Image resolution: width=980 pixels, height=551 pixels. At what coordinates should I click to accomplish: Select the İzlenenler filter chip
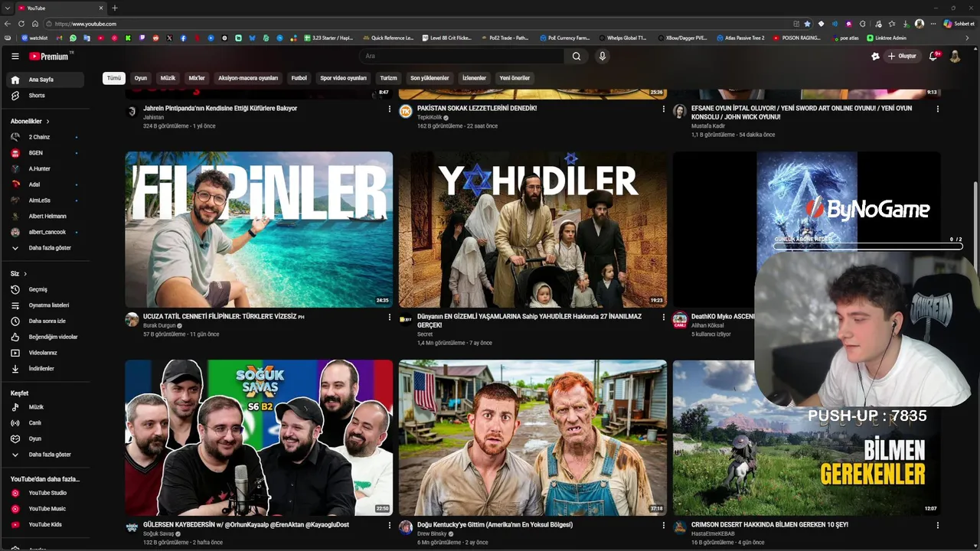coord(474,78)
